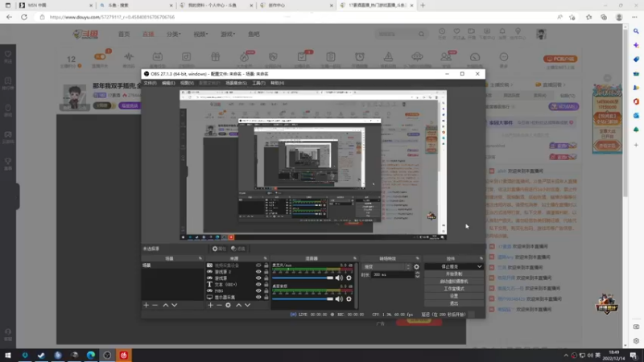This screenshot has height=362, width=644.
Task: Open Douyu notifications bell icon
Action: click(502, 31)
